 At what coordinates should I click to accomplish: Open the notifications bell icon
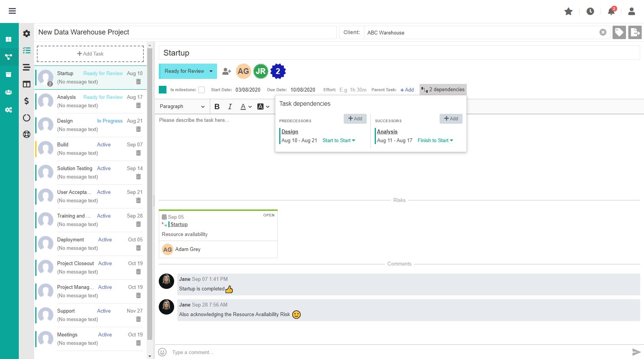click(x=611, y=11)
